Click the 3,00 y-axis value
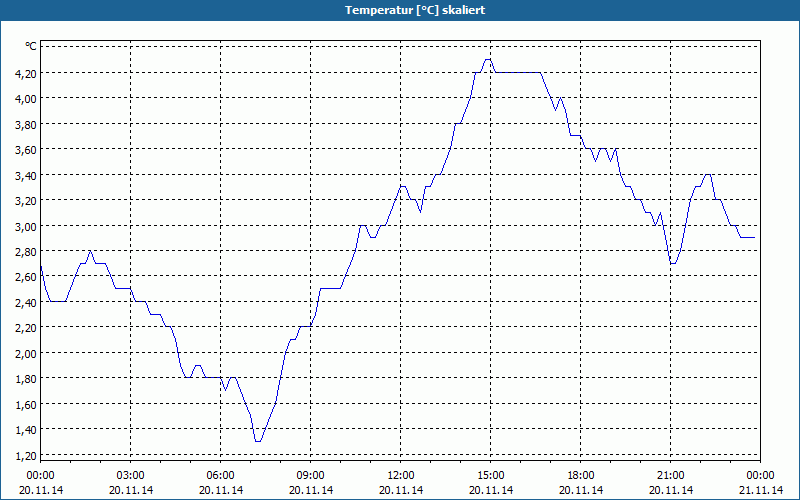The width and height of the screenshot is (800, 500). pyautogui.click(x=26, y=226)
